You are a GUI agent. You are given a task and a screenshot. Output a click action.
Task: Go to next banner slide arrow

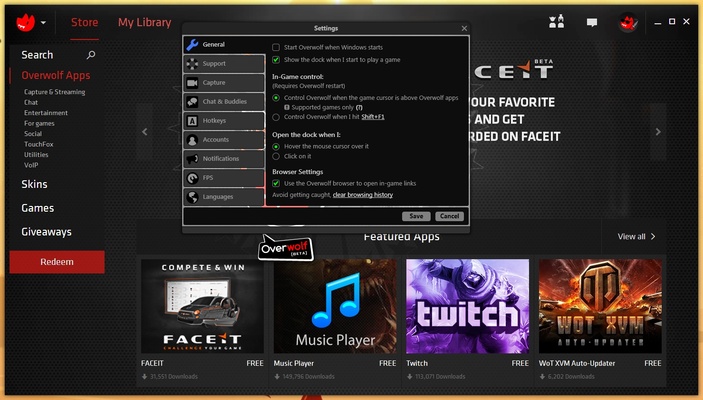[658, 132]
